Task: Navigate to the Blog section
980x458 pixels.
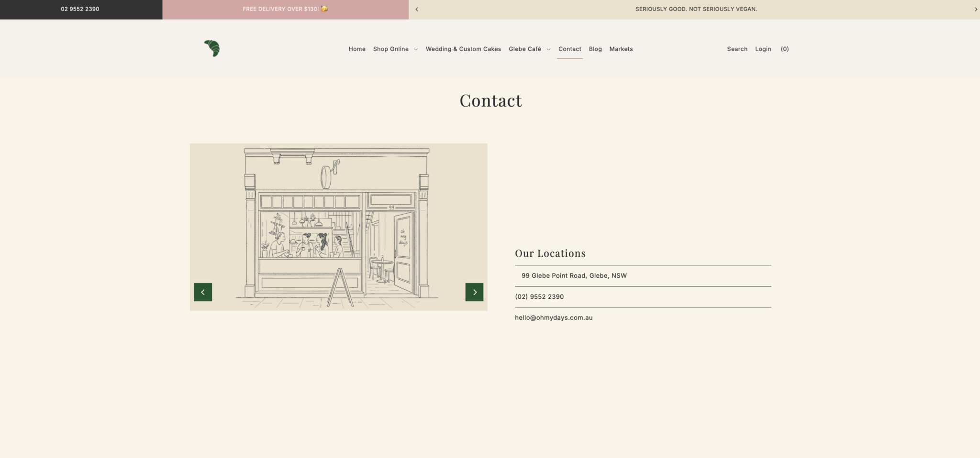Action: 595,49
